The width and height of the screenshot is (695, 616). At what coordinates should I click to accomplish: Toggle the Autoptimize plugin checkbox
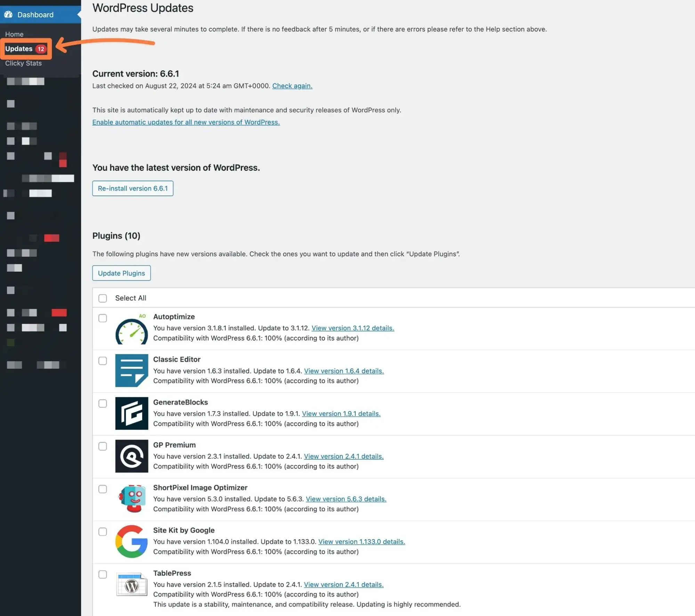(x=102, y=318)
